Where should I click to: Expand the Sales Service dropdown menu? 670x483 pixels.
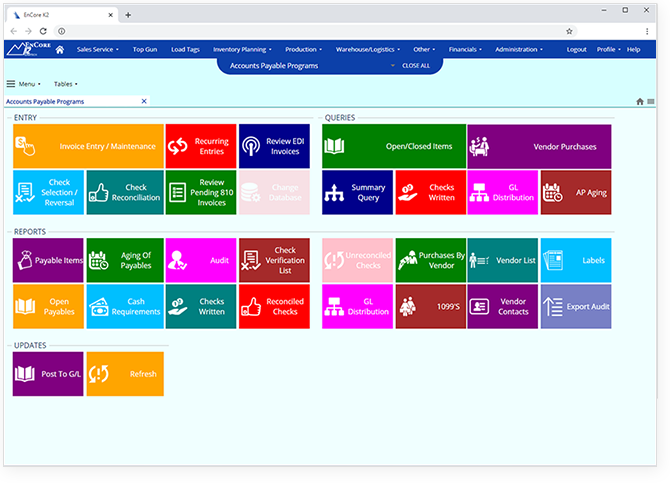[98, 49]
